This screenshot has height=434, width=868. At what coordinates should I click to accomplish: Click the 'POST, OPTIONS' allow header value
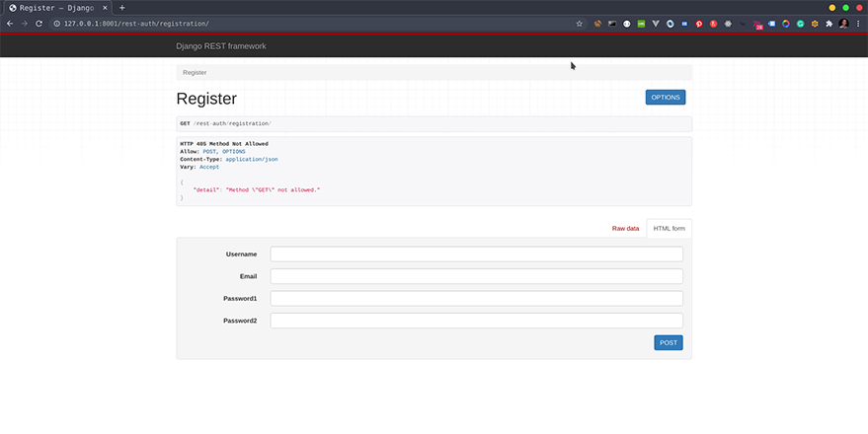click(x=224, y=152)
